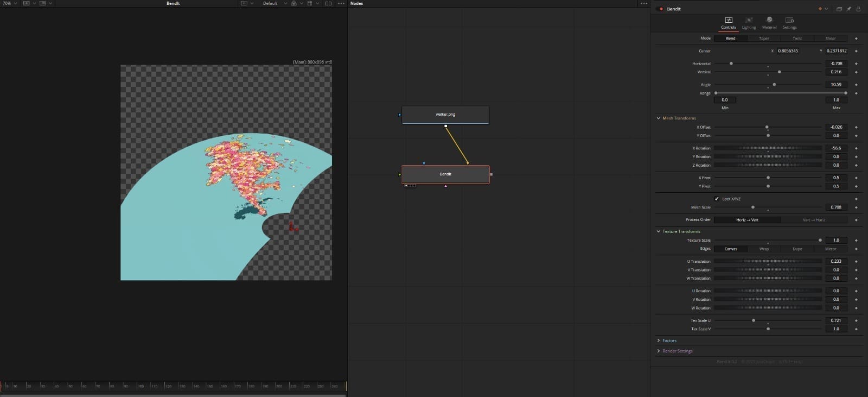The image size is (868, 397).
Task: Click the U Translation thumbwheel
Action: [768, 262]
